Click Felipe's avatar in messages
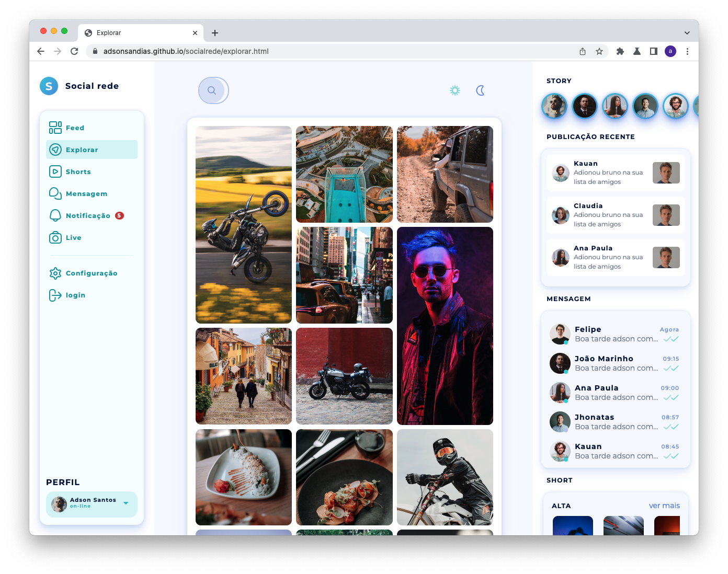 560,334
